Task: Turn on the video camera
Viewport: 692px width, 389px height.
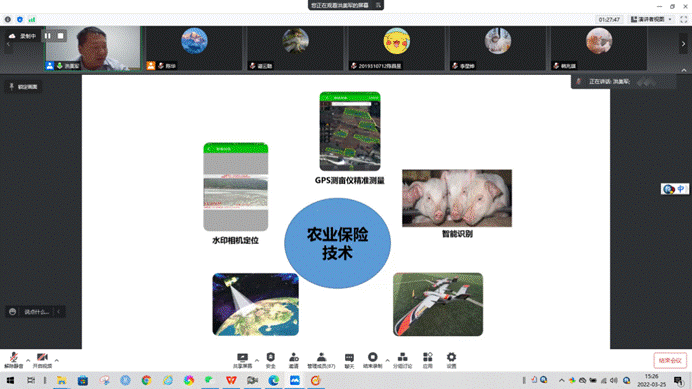Action: (x=42, y=360)
